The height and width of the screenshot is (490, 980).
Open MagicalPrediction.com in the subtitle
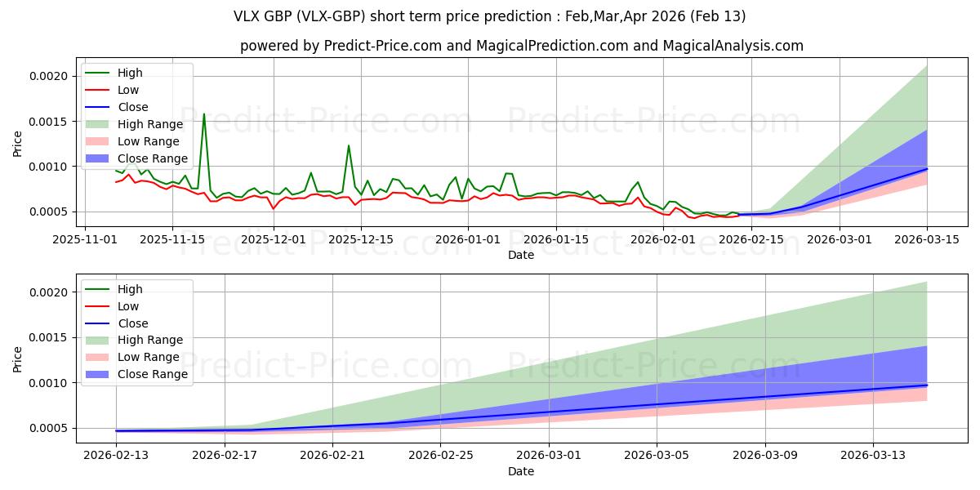(542, 47)
